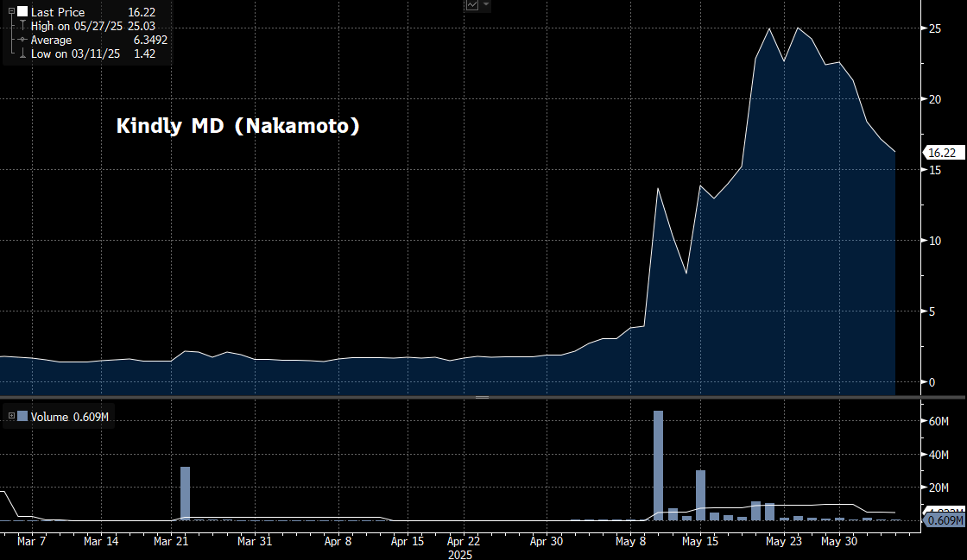Click the Mar 7 date label
This screenshot has width=967, height=560.
point(31,542)
